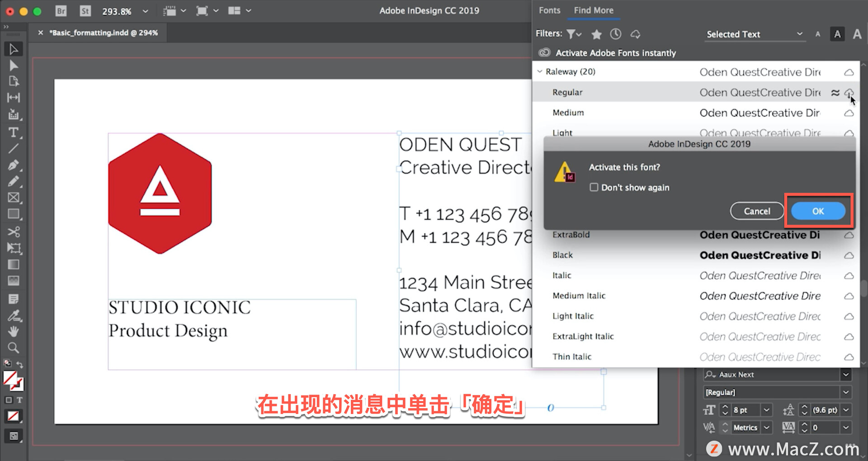Screen dimensions: 868x461
Task: Open the Find More tab
Action: [593, 10]
